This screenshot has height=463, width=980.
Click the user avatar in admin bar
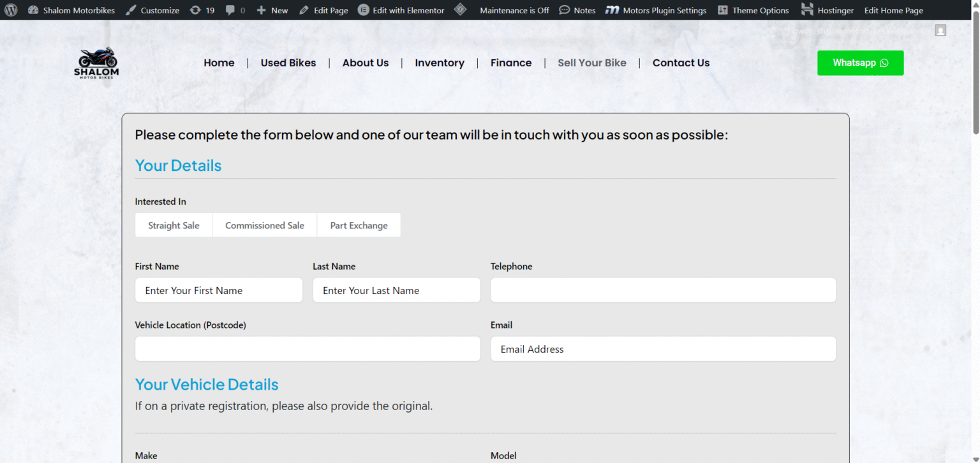940,31
